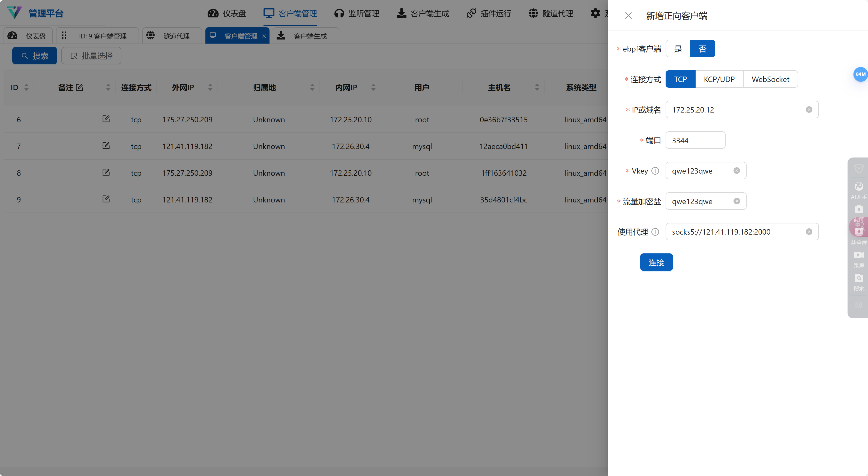Click into the 端口 input field

point(695,140)
